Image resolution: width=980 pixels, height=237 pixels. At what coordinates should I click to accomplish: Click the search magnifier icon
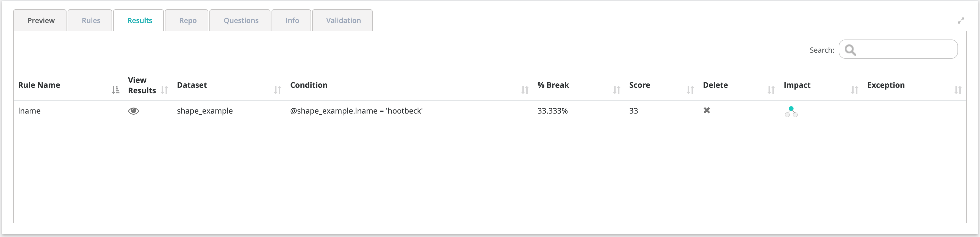(x=850, y=50)
